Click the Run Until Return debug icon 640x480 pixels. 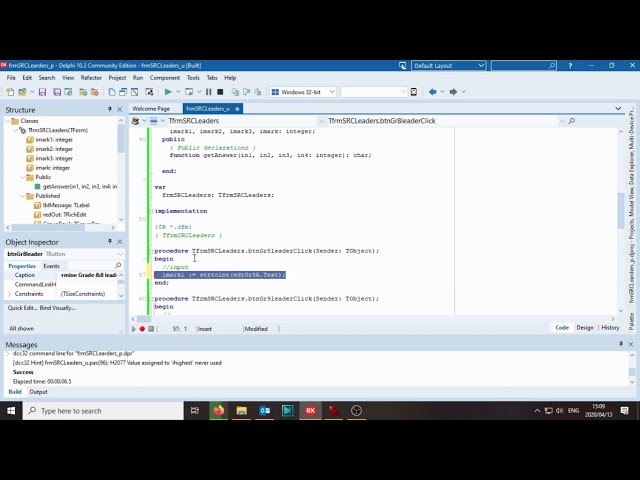click(x=258, y=92)
